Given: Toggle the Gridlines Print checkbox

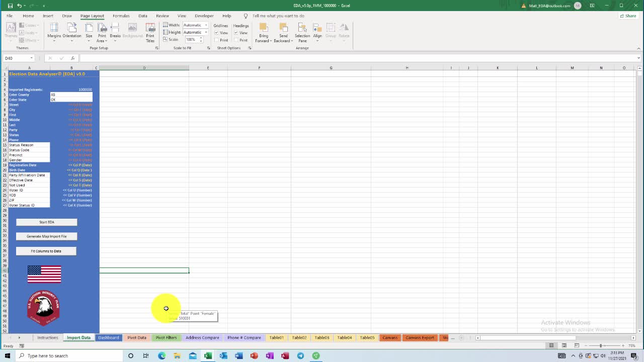Looking at the screenshot, I should 216,40.
